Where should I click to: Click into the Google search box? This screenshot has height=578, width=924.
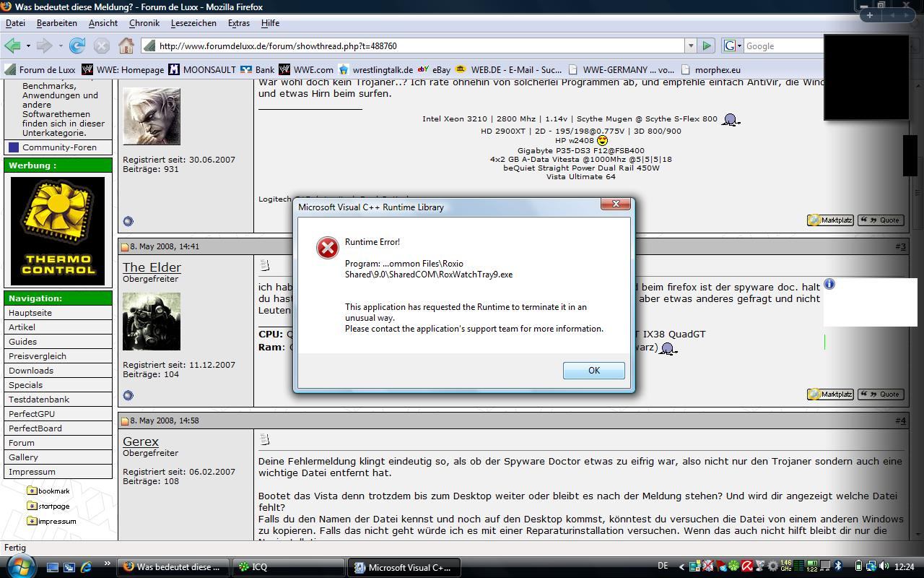click(x=783, y=46)
